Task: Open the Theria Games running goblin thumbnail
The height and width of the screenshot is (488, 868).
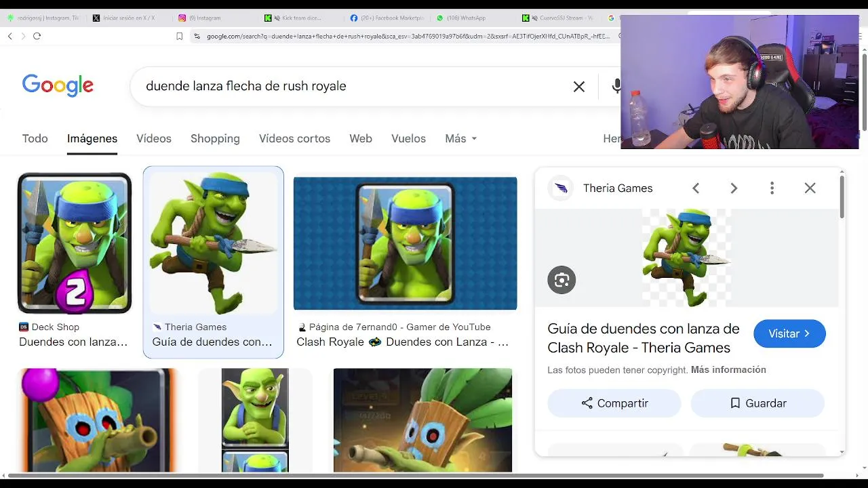Action: coord(214,243)
